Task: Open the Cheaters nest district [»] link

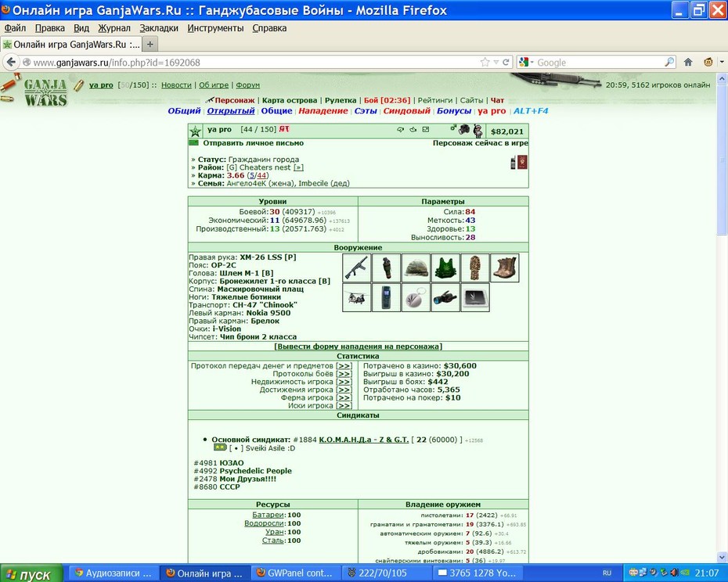Action: tap(298, 167)
